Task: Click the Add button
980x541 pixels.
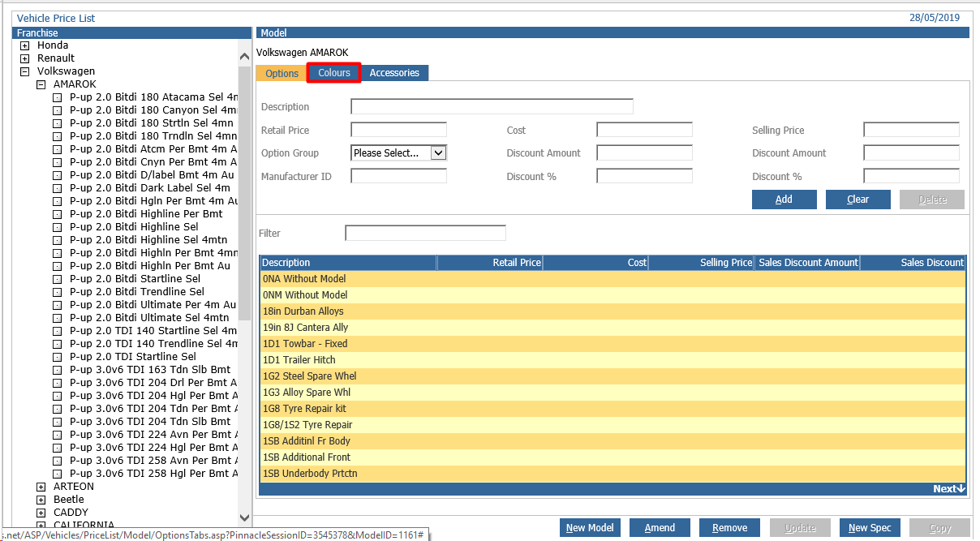Action: coord(784,200)
